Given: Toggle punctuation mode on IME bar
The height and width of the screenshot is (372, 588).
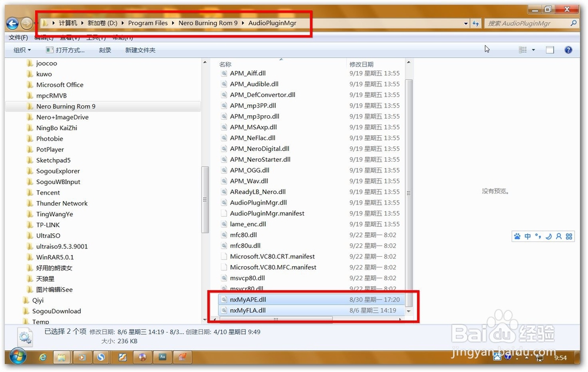Looking at the screenshot, I should tap(538, 236).
